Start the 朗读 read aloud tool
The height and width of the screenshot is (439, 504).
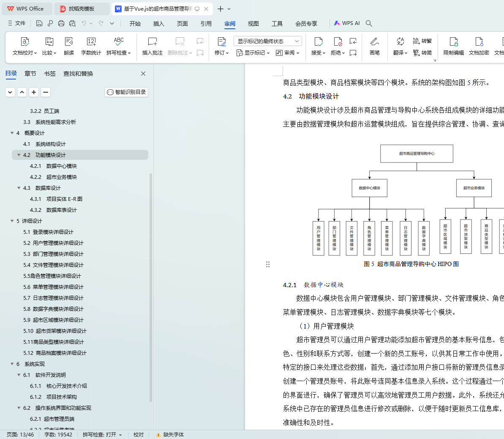coord(69,47)
